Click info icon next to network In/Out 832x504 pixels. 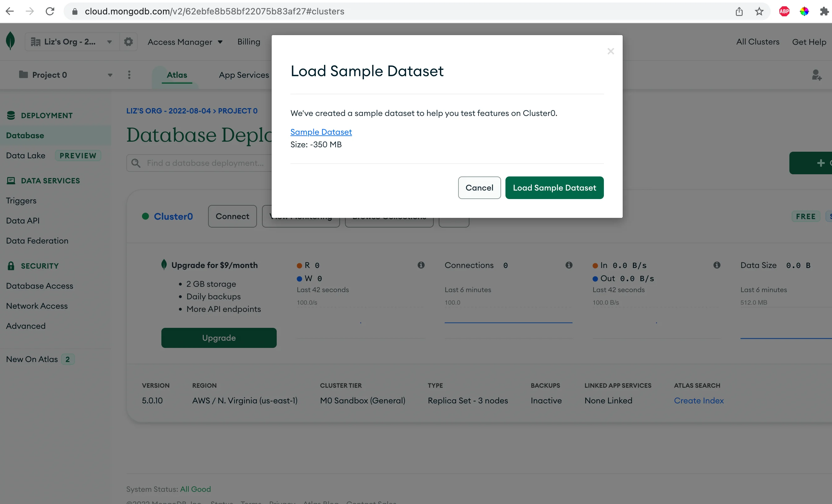[716, 265]
